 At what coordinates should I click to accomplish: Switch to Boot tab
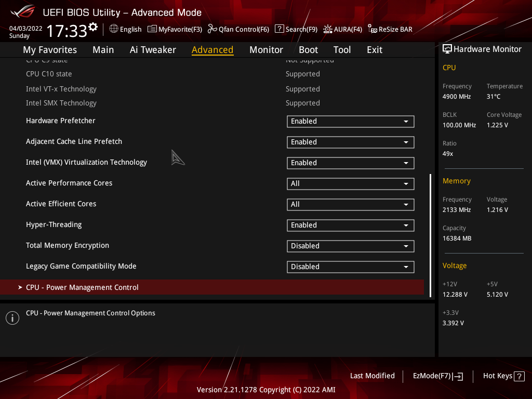coord(308,50)
